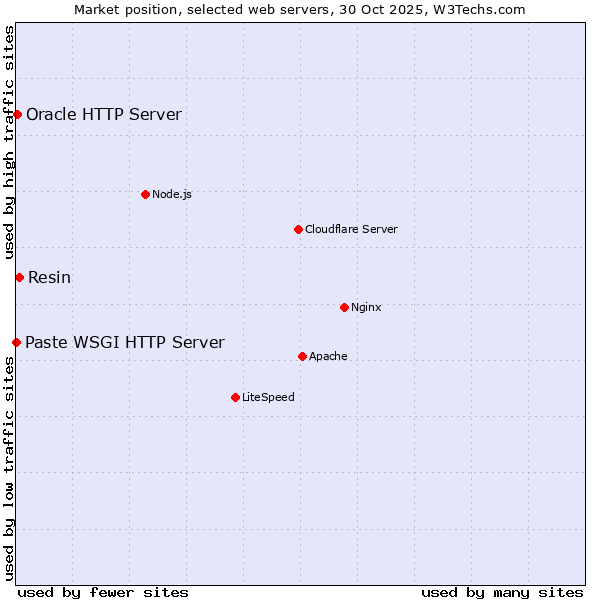Select the Nginx text label

[366, 307]
